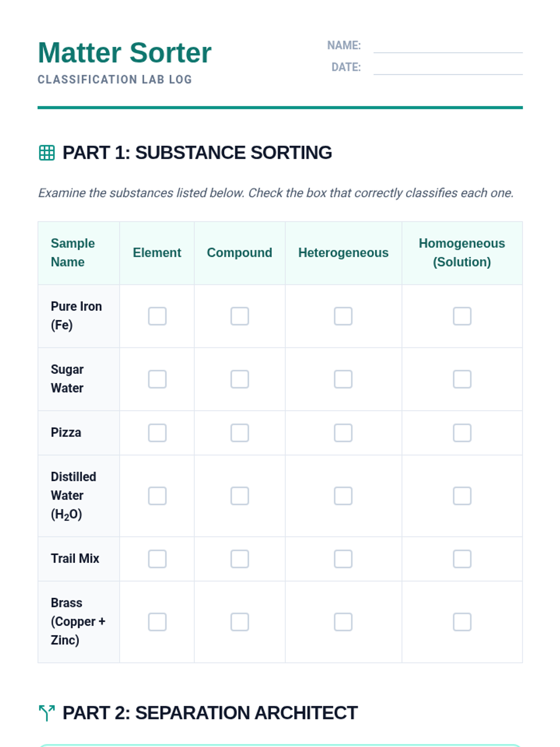Check Heterogeneous box for Trail Mix
560x747 pixels.
point(343,559)
